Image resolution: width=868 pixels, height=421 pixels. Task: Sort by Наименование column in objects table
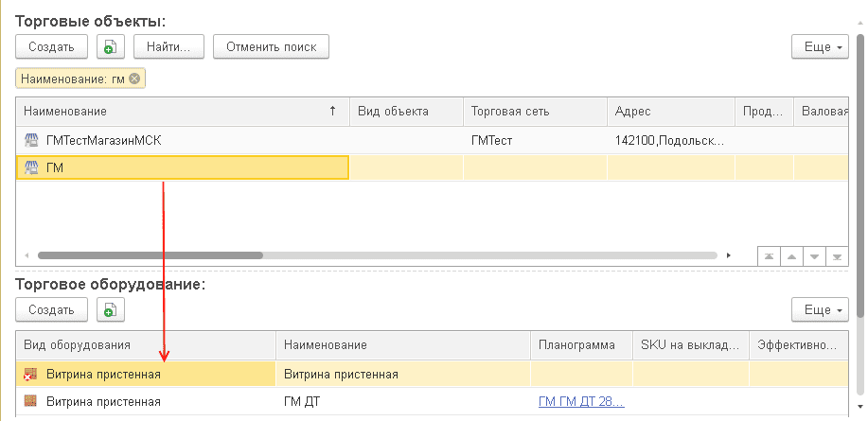[x=180, y=112]
